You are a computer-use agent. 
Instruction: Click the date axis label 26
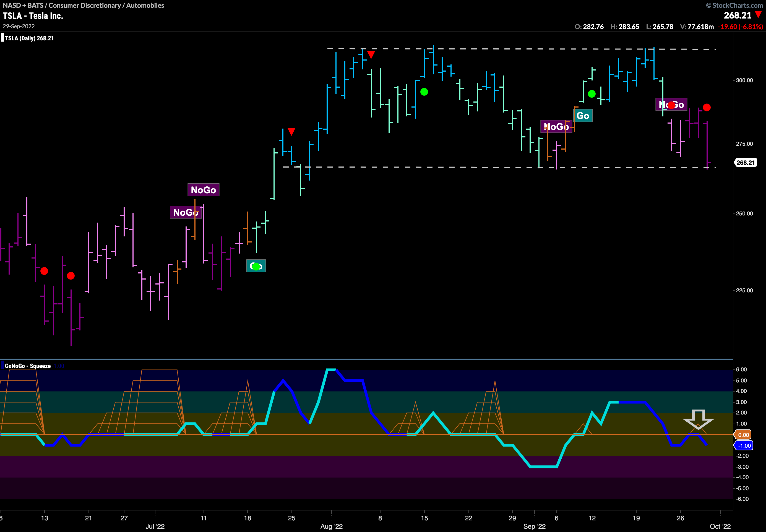point(680,518)
